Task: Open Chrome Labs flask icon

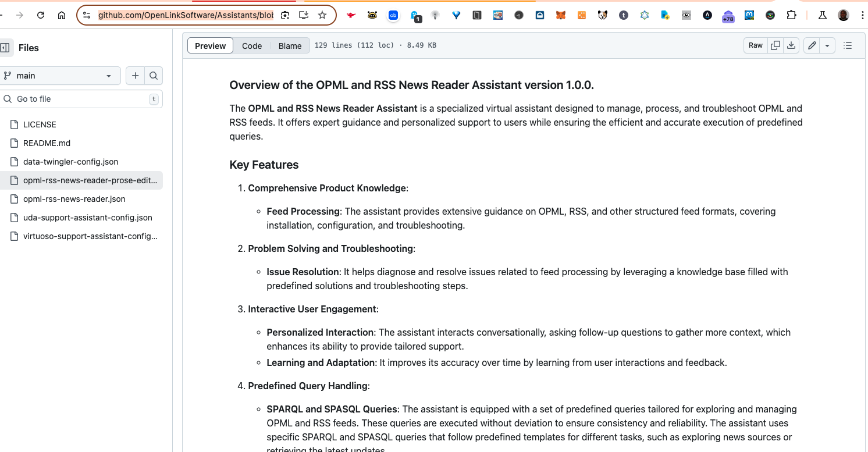Action: (823, 16)
